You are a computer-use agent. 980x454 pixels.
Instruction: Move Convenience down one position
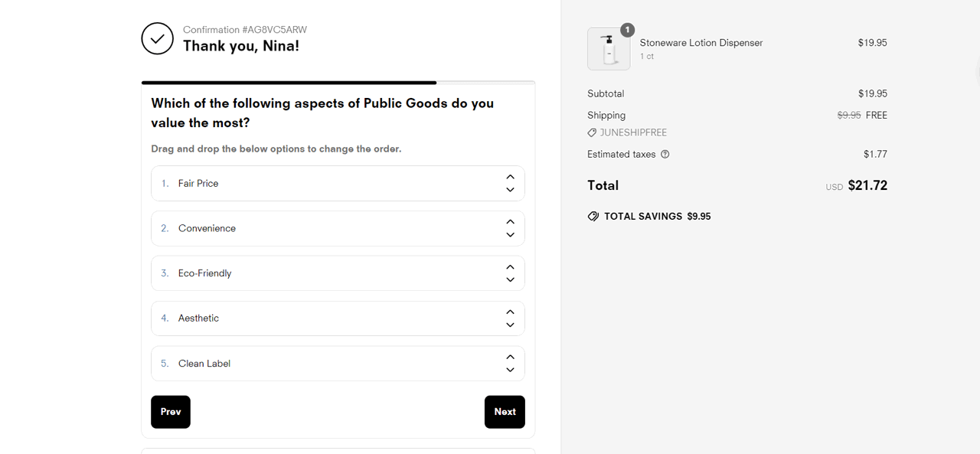[x=510, y=235]
